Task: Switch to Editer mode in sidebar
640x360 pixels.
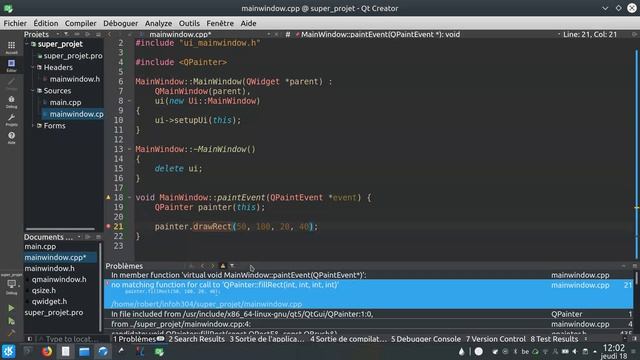Action: coord(11,65)
